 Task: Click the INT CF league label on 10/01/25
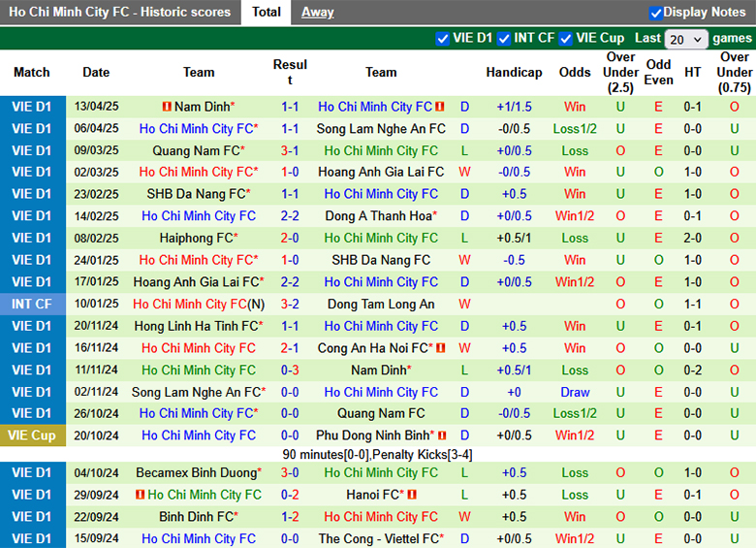click(32, 305)
